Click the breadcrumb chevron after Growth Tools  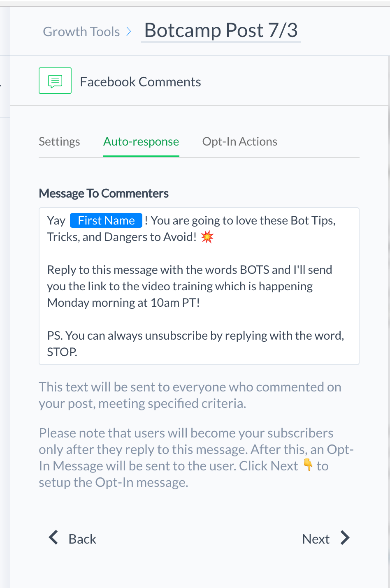129,32
